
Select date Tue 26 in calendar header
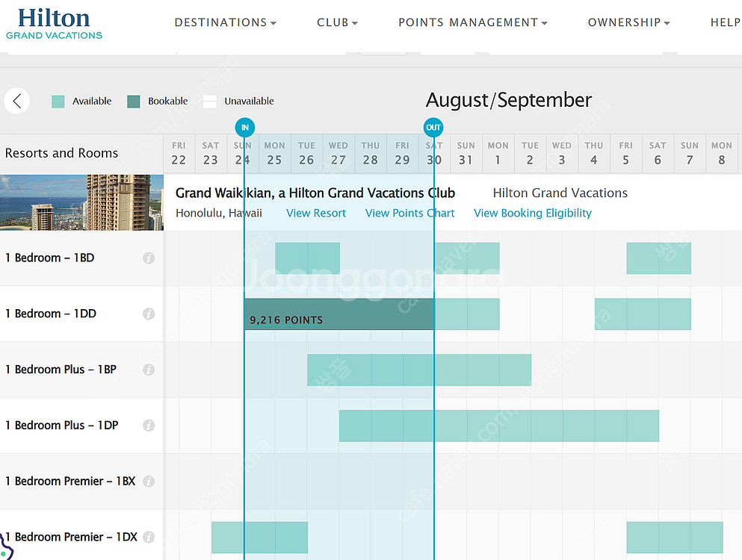306,153
